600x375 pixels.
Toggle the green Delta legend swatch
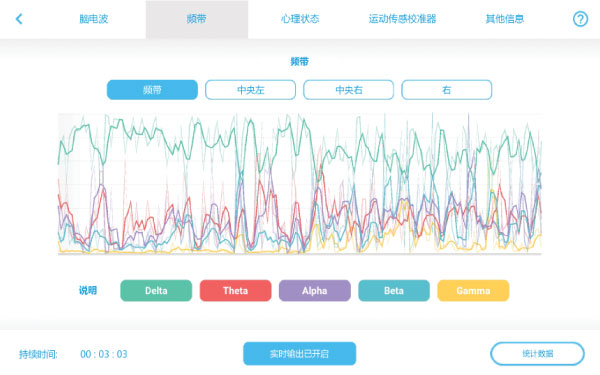[x=156, y=290]
